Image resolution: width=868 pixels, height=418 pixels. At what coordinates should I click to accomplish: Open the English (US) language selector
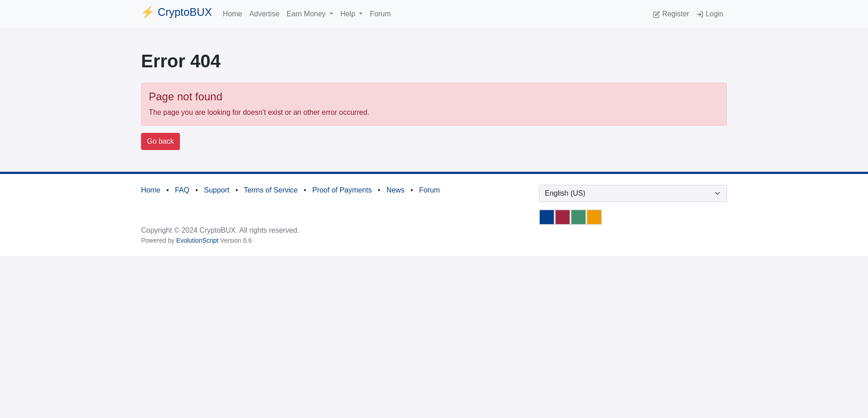pos(632,193)
